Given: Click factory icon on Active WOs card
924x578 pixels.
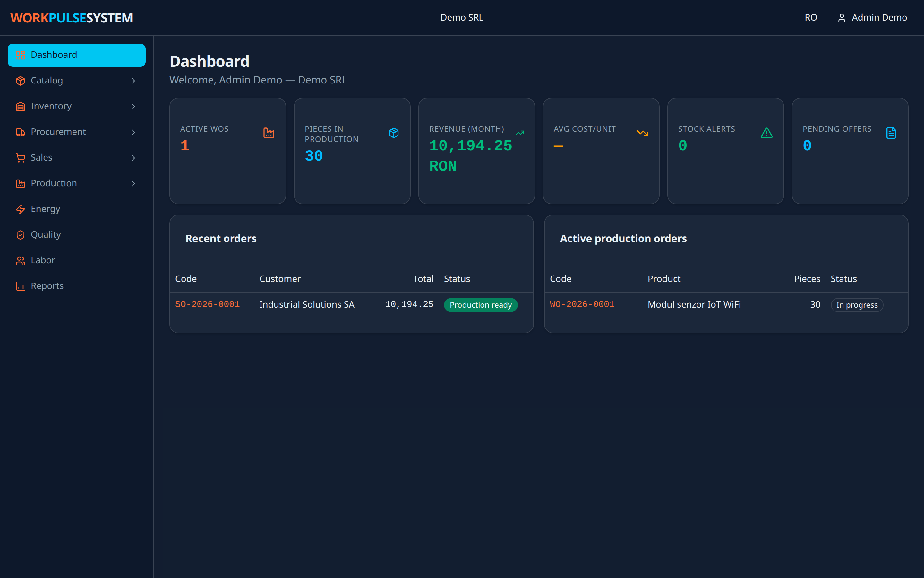Looking at the screenshot, I should (269, 133).
